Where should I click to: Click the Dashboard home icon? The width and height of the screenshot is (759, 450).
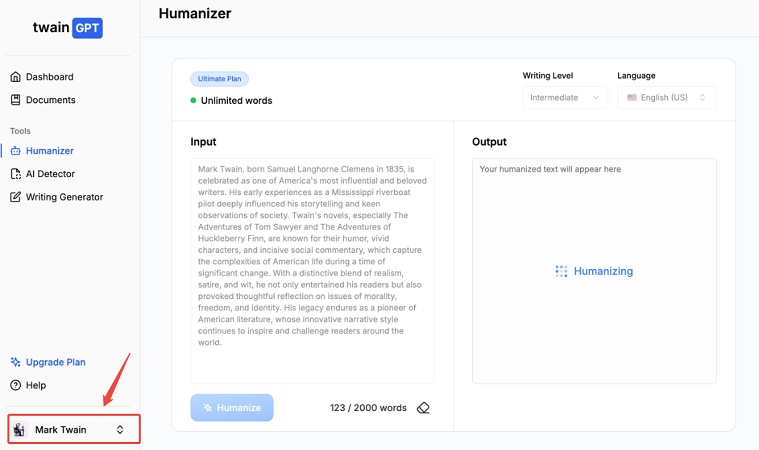(x=16, y=77)
